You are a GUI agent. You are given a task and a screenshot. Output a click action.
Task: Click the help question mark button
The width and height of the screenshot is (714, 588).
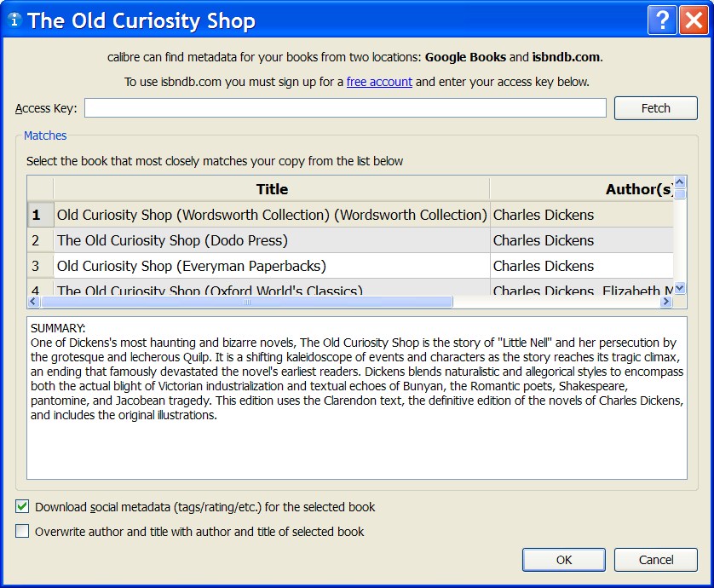pos(659,20)
